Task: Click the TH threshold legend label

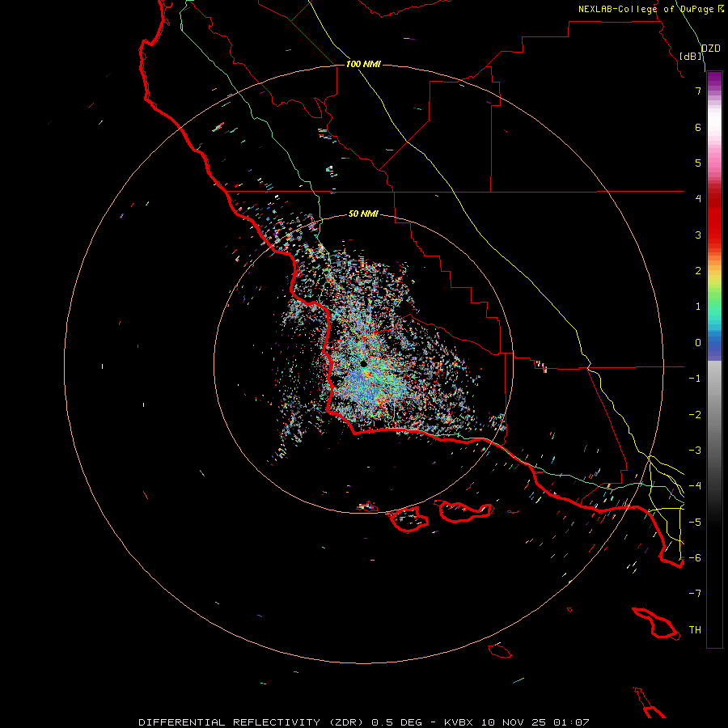Action: (695, 630)
